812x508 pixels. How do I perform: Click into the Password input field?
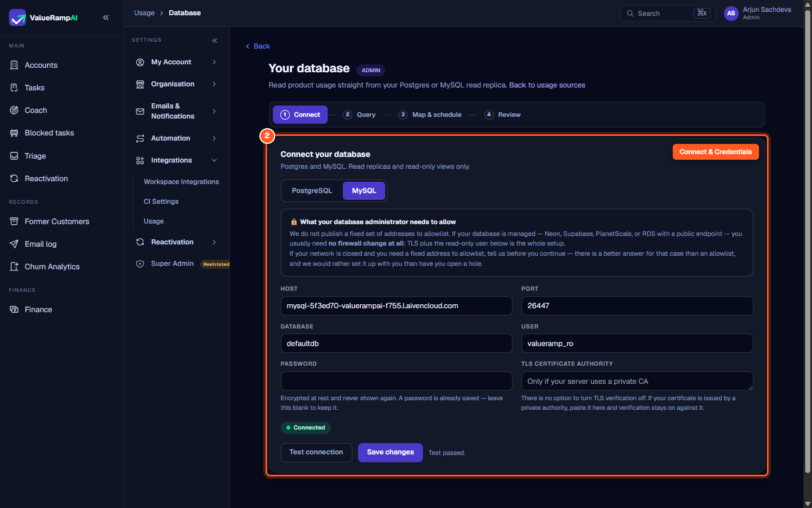pos(396,381)
